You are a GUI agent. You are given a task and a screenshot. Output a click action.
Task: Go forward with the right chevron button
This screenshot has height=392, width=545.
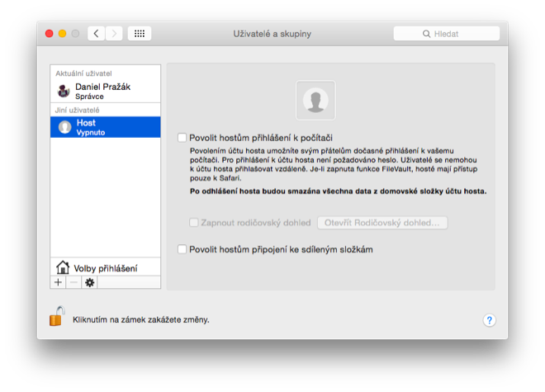114,34
